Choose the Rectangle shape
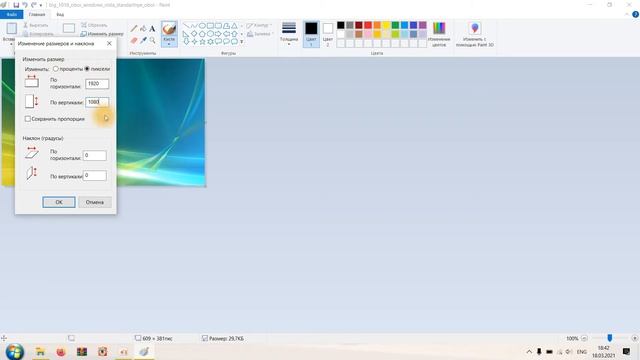 [x=210, y=26]
